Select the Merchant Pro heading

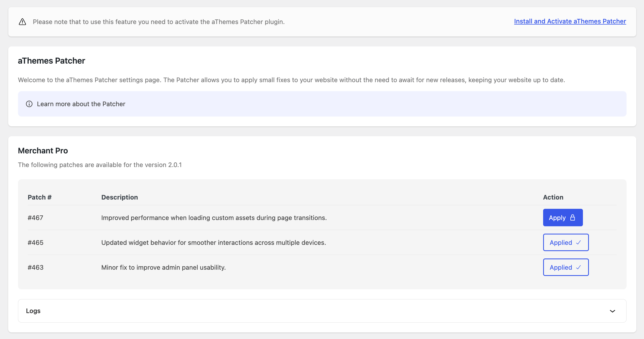tap(43, 151)
